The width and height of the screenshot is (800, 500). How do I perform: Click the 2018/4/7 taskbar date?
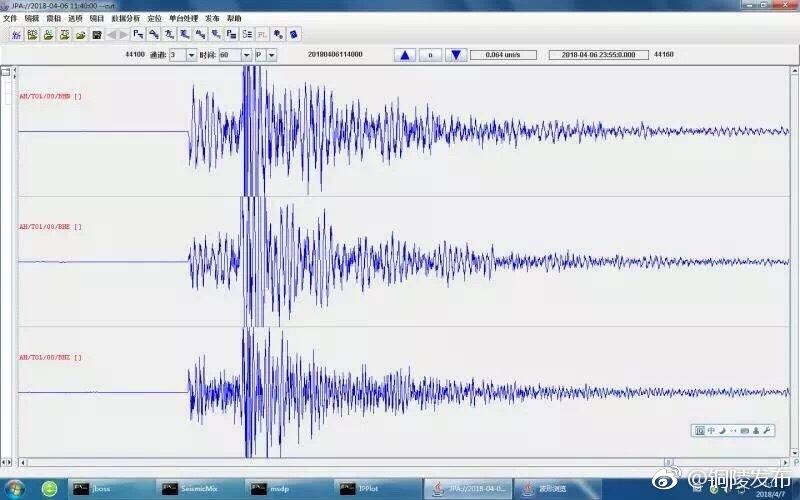(x=770, y=494)
